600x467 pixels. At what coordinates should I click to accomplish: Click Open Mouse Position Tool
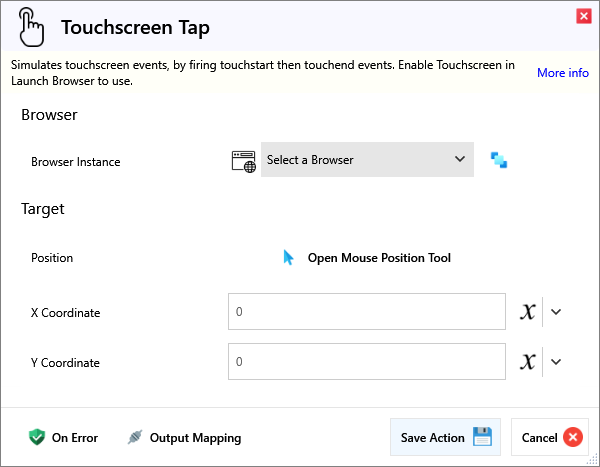[379, 258]
